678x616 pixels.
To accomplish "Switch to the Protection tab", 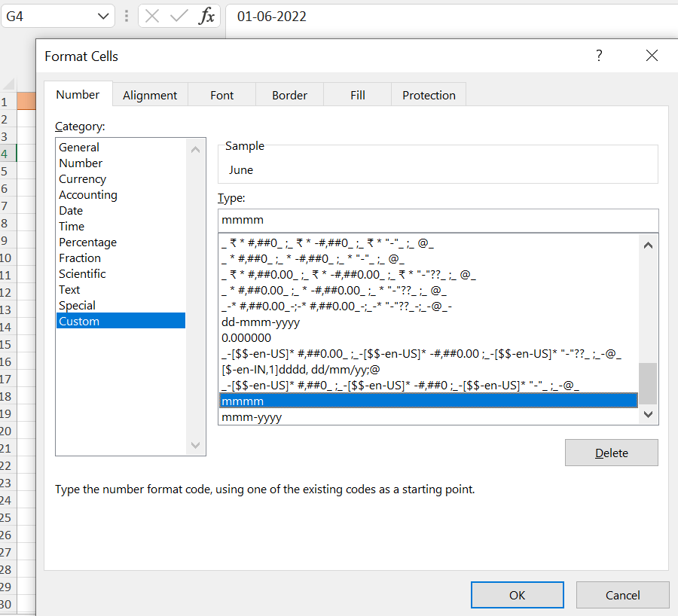I will (x=429, y=95).
